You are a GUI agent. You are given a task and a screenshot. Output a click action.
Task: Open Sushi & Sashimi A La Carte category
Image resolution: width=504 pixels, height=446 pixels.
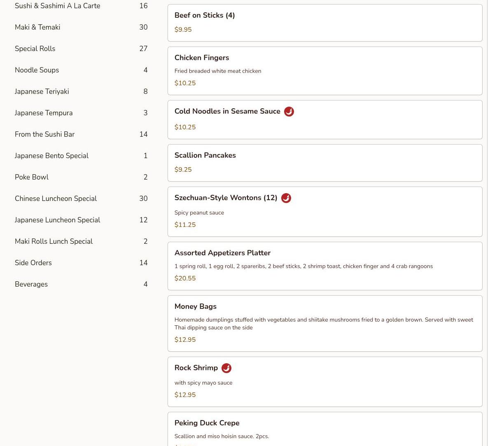[81, 6]
